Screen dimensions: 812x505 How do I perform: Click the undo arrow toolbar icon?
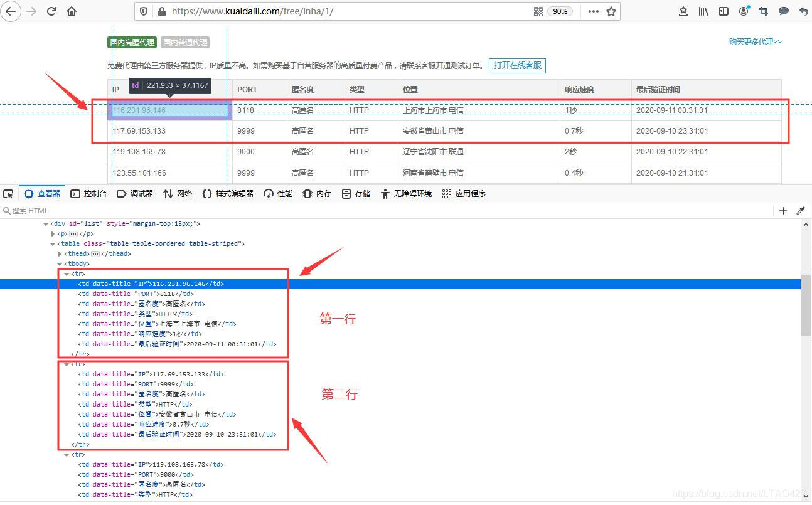coord(803,11)
